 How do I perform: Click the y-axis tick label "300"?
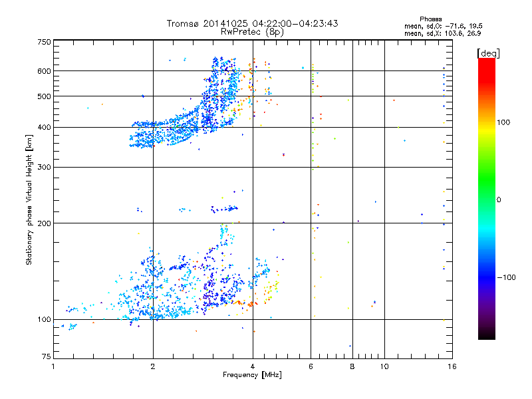click(x=44, y=167)
